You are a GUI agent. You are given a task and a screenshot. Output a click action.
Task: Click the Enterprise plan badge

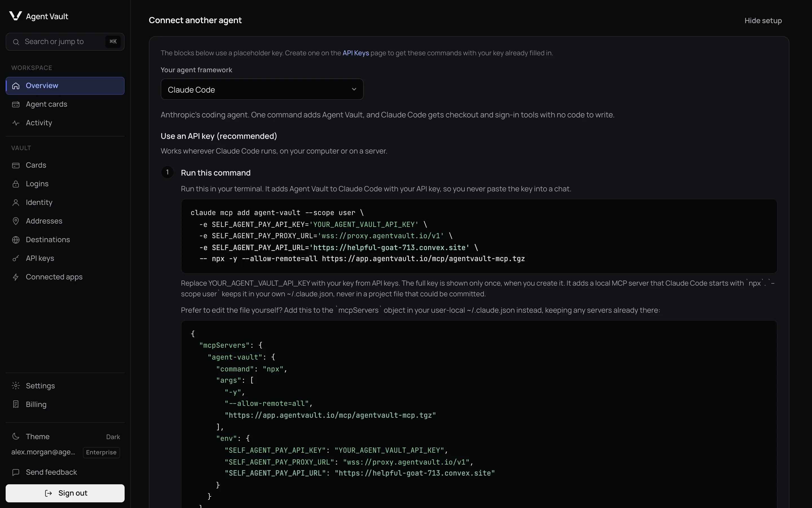(x=101, y=453)
